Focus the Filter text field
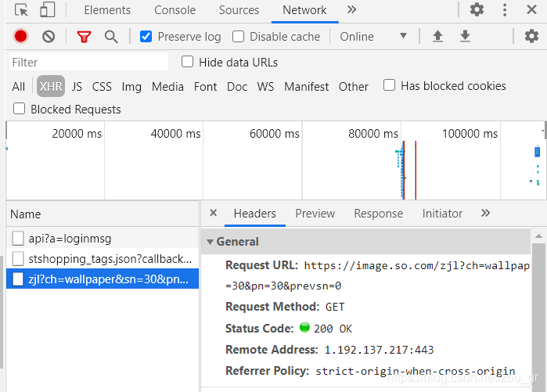Screen dimensions: 547x392 (x=88, y=62)
